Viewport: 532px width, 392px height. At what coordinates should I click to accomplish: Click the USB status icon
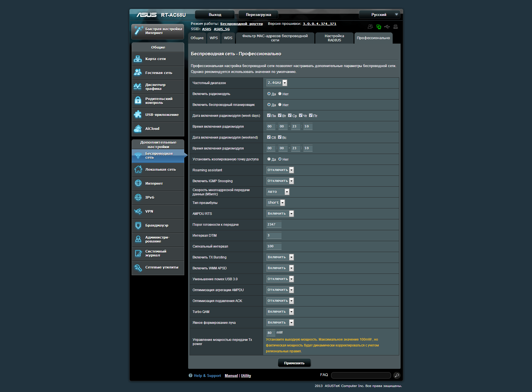point(387,27)
